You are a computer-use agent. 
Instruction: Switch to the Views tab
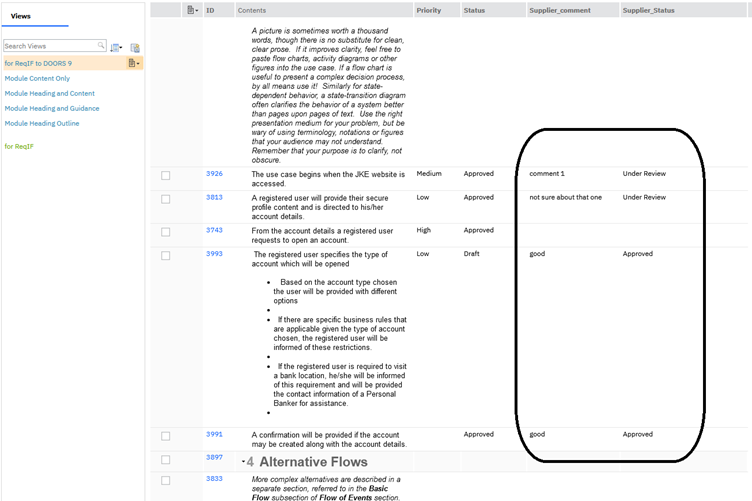(21, 16)
